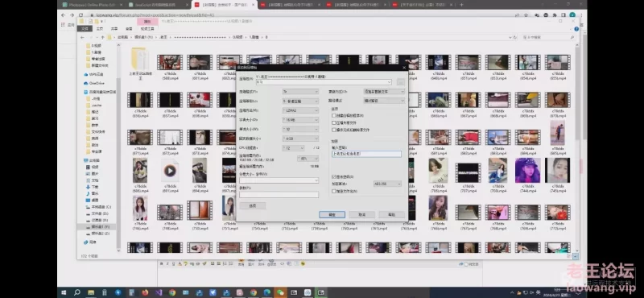The height and width of the screenshot is (298, 644).
Task: Click browser back arrow
Action: click(63, 14)
